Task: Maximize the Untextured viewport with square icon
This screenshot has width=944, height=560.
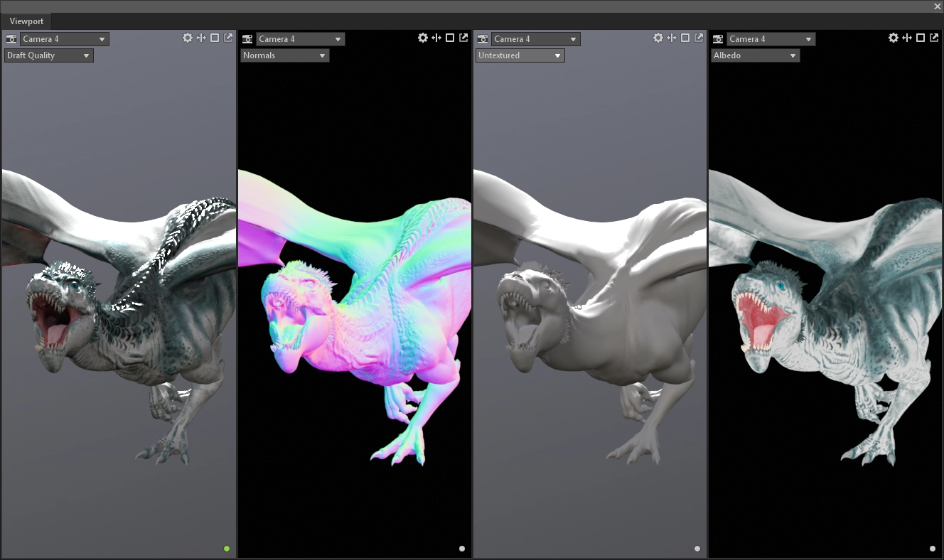Action: (685, 38)
